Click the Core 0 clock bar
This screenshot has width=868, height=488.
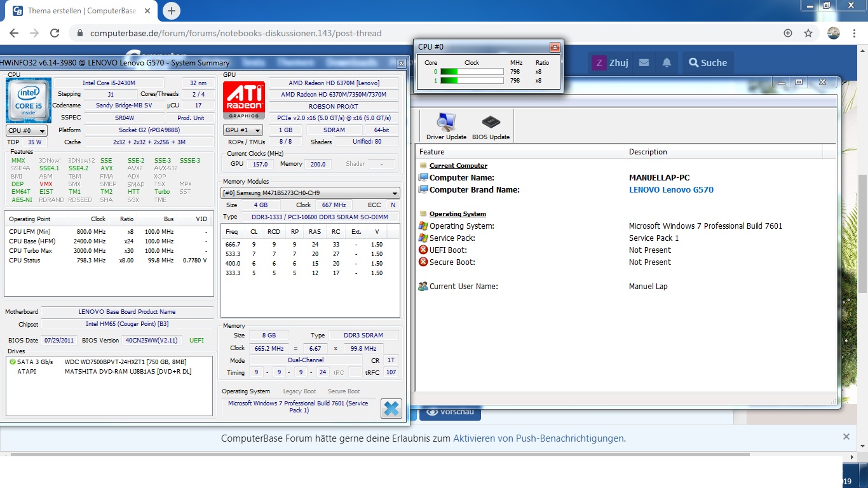tap(473, 72)
